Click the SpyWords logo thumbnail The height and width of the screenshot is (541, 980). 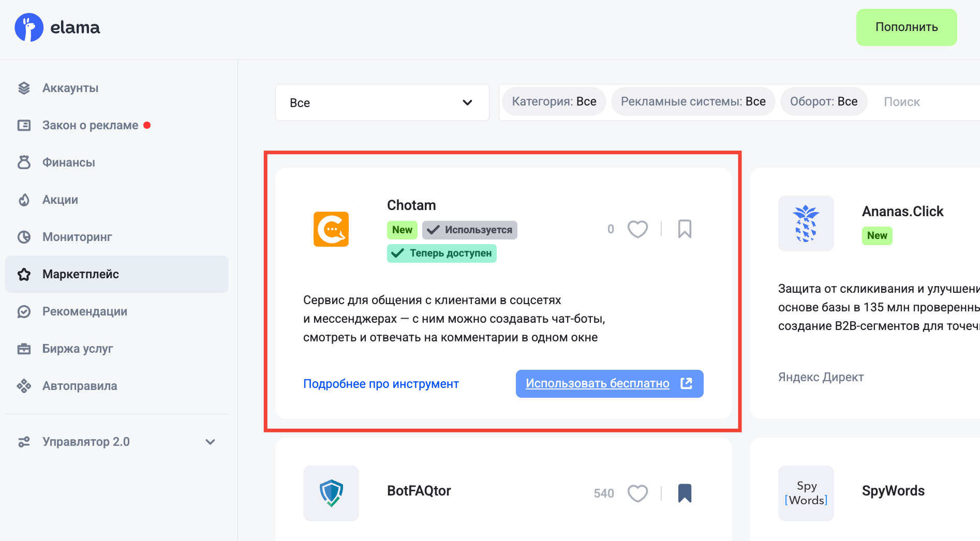[x=806, y=493]
